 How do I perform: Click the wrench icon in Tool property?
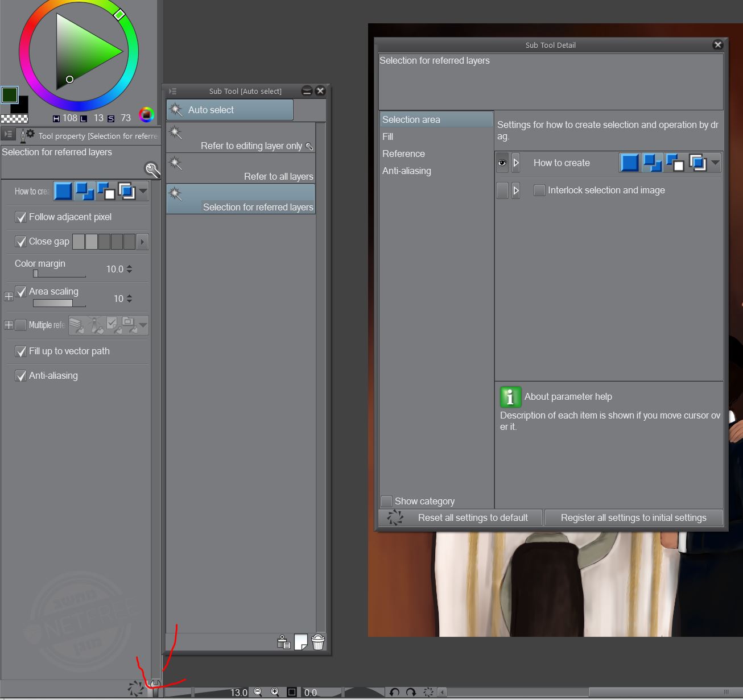pyautogui.click(x=152, y=169)
